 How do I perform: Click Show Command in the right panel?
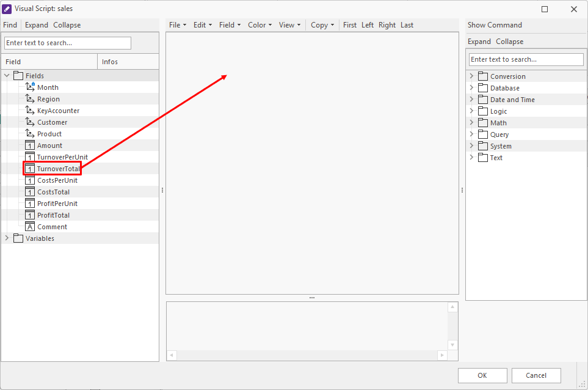[x=495, y=25]
